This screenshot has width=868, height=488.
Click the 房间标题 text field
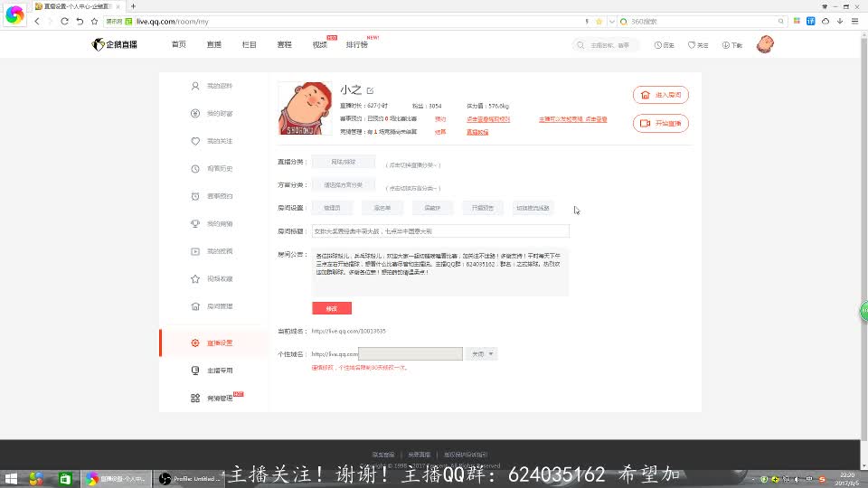pos(439,231)
